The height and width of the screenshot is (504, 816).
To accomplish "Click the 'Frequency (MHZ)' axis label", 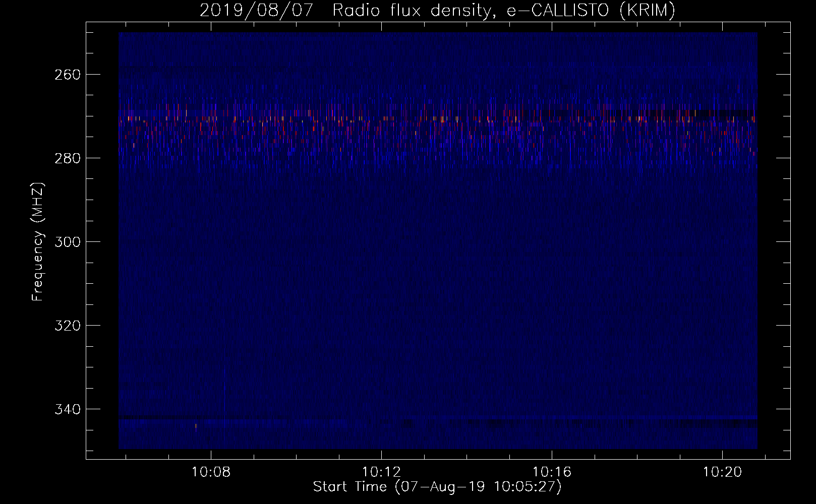I will (38, 242).
